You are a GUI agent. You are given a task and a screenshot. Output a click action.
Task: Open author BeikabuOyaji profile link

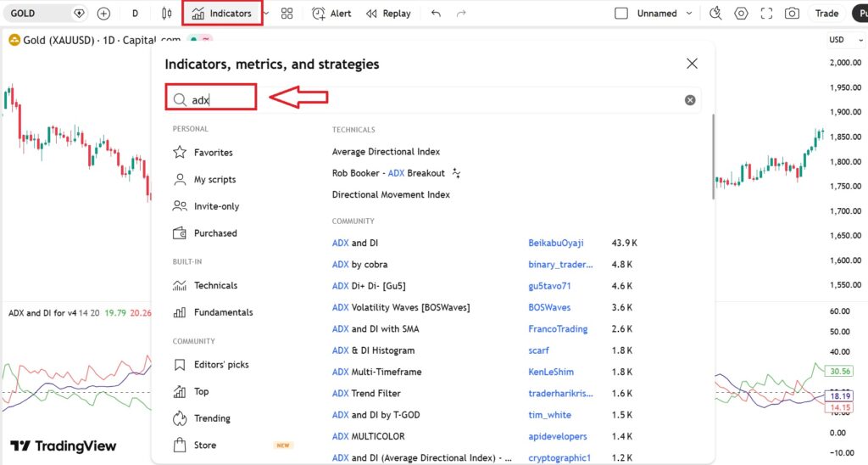[x=555, y=243]
